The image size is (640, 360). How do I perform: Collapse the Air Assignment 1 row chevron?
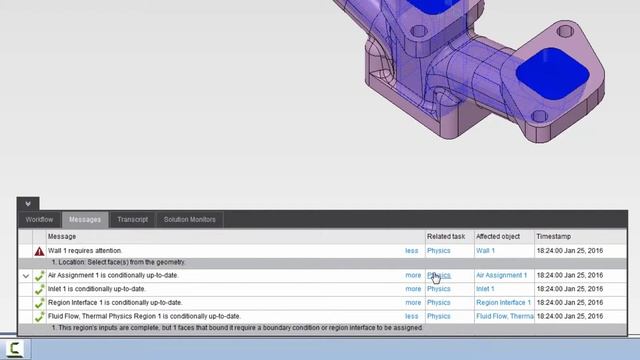[26, 276]
